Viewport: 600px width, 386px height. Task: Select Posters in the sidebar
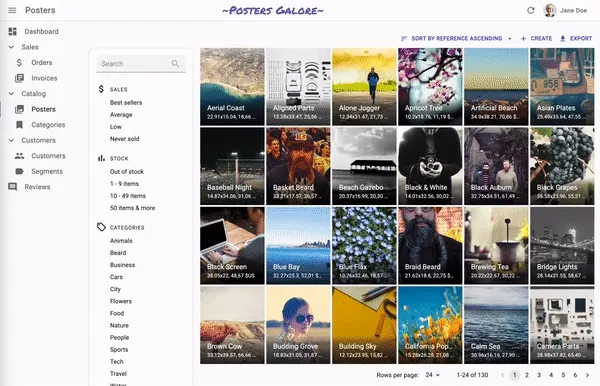click(43, 109)
